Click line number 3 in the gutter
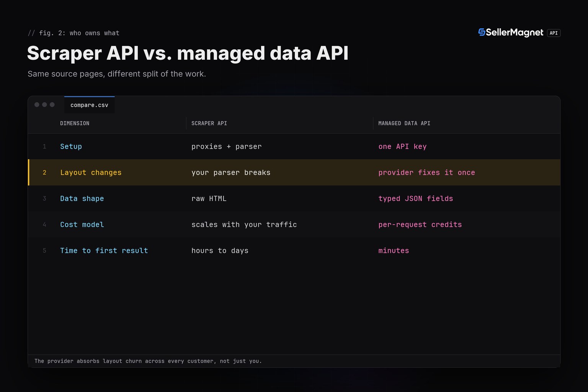The image size is (588, 392). [x=44, y=198]
